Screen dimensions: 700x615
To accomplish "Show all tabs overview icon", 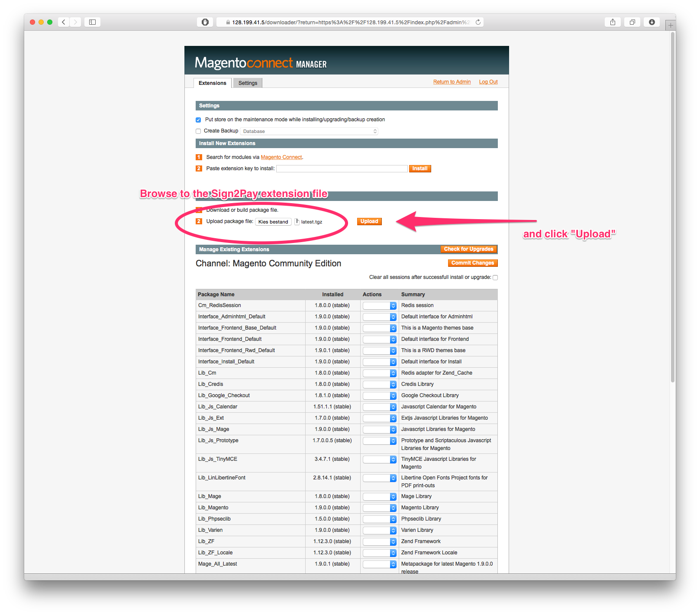I will coord(632,22).
